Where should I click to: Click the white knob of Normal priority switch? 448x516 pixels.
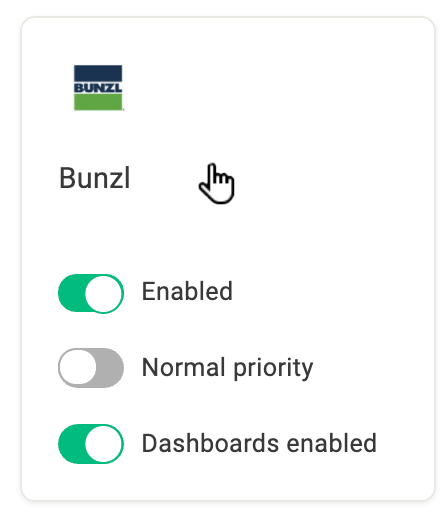78,368
